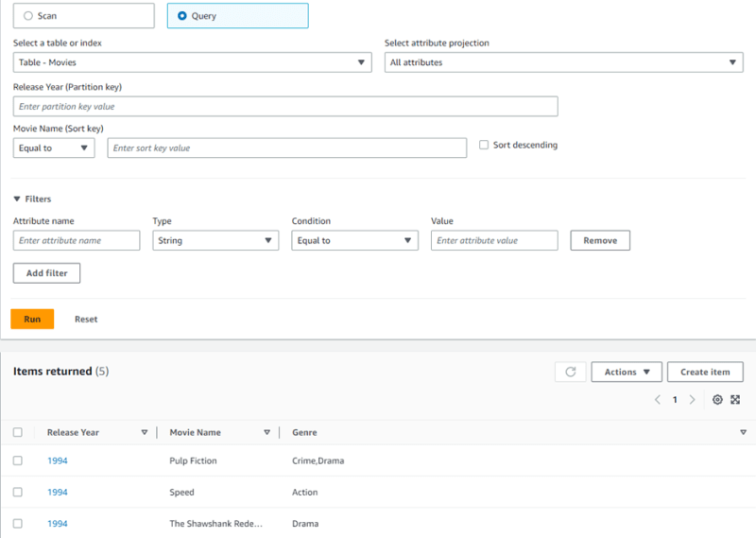
Task: Open the Table - Movies dropdown
Action: 193,62
